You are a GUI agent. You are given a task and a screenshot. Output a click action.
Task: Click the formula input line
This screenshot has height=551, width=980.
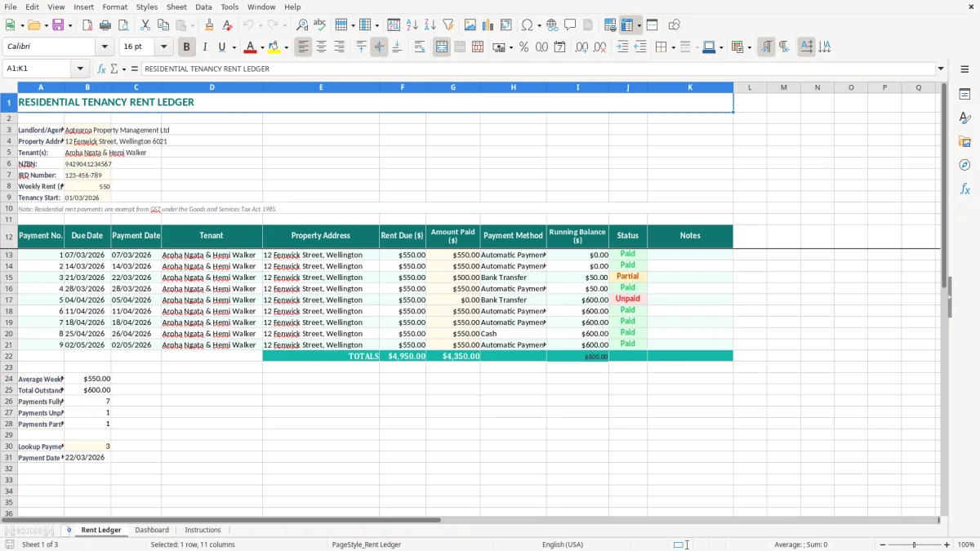538,69
